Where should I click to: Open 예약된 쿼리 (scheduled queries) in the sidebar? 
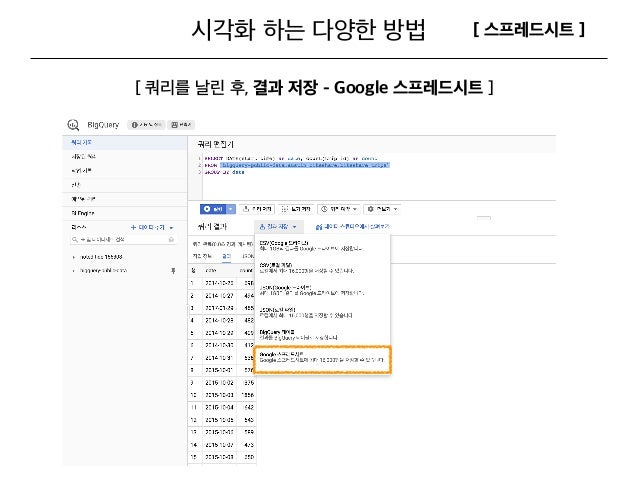pos(125,199)
